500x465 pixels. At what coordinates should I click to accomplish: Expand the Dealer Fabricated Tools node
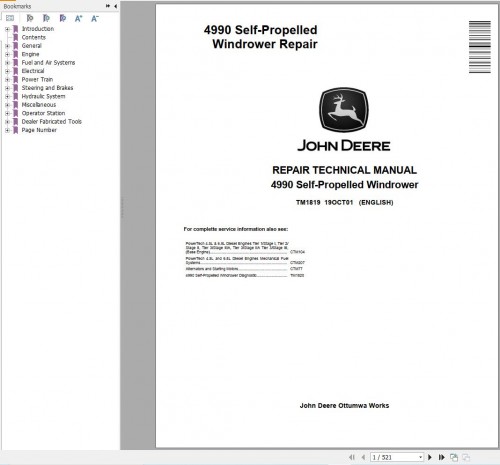[7, 122]
